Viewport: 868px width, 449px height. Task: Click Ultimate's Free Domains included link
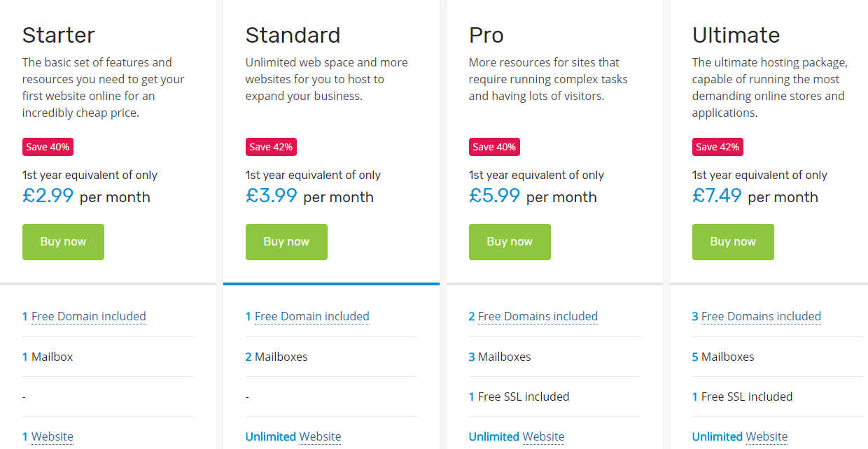tap(761, 317)
